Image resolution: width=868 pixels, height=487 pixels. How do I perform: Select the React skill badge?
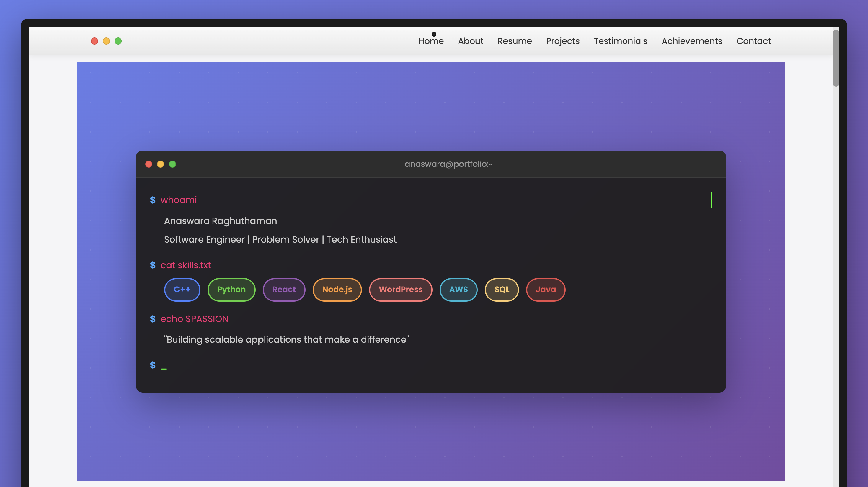pyautogui.click(x=284, y=290)
